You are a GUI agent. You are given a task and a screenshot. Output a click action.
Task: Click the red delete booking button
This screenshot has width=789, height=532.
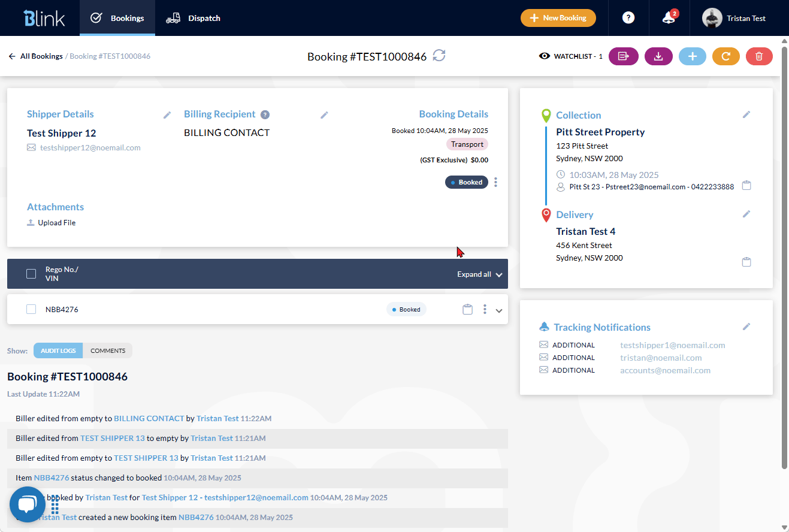[759, 56]
